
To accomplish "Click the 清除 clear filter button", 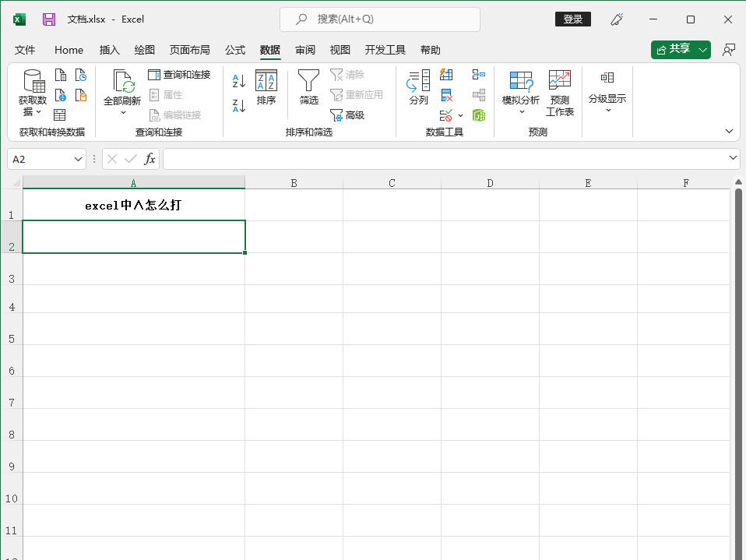I will pos(347,75).
